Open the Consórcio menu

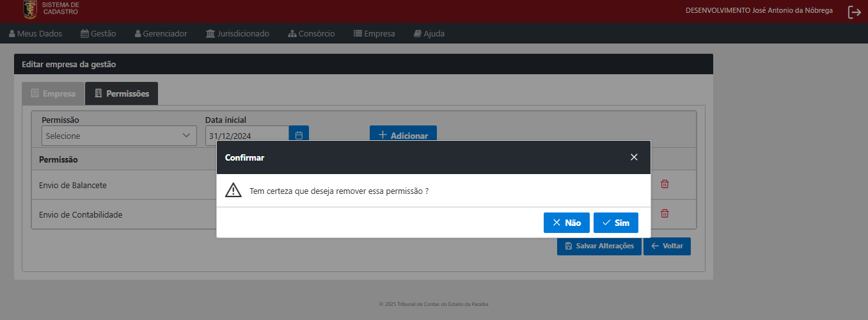click(312, 33)
